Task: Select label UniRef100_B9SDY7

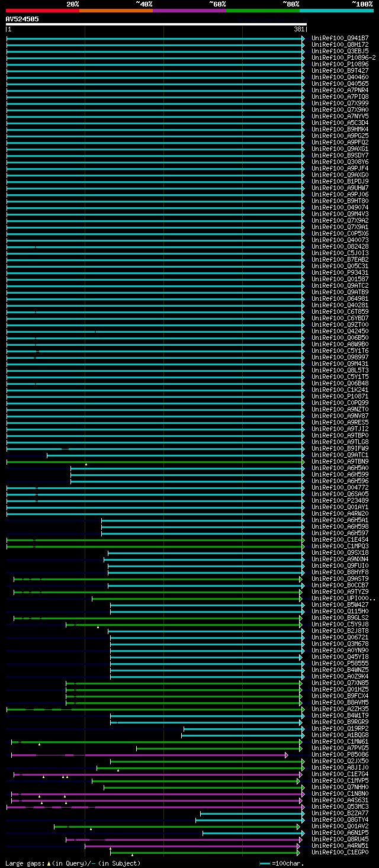Action: [341, 155]
